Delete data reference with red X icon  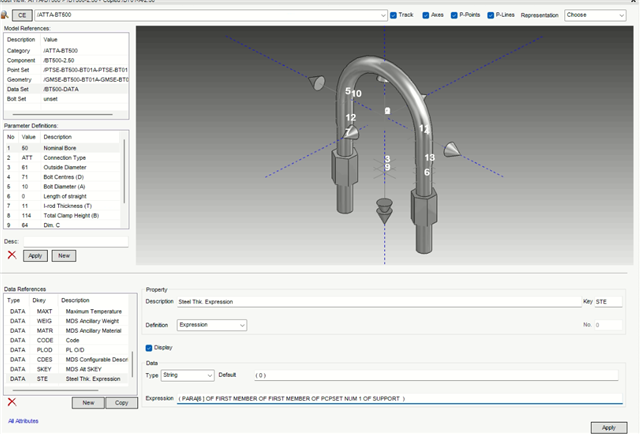tap(12, 402)
